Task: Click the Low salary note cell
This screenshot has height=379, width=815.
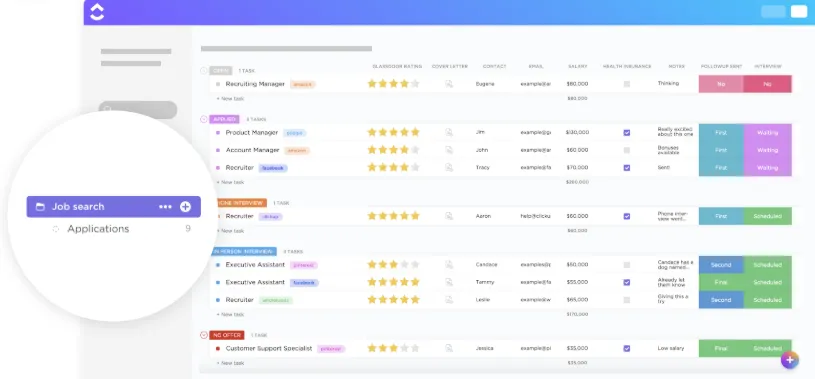Action: [671, 348]
